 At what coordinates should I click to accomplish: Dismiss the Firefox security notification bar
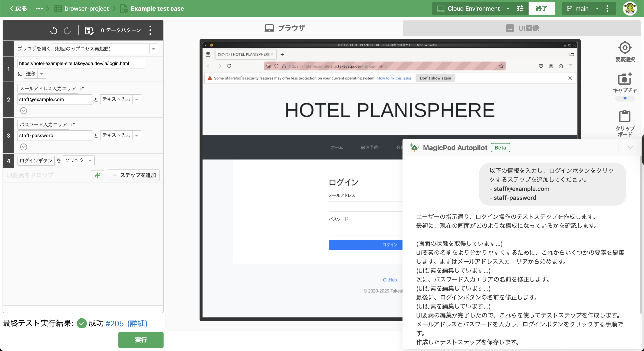pos(570,78)
